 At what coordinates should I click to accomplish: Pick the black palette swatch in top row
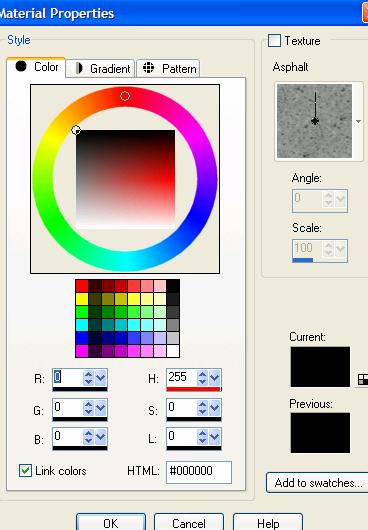(x=173, y=286)
